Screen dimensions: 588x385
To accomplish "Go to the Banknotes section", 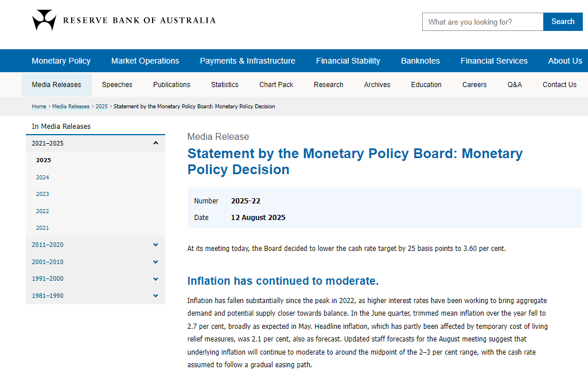I will point(420,61).
